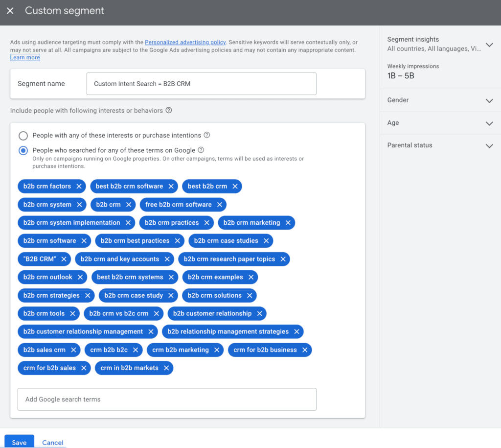Remove the 'crm b2b marketing' chip

click(217, 350)
